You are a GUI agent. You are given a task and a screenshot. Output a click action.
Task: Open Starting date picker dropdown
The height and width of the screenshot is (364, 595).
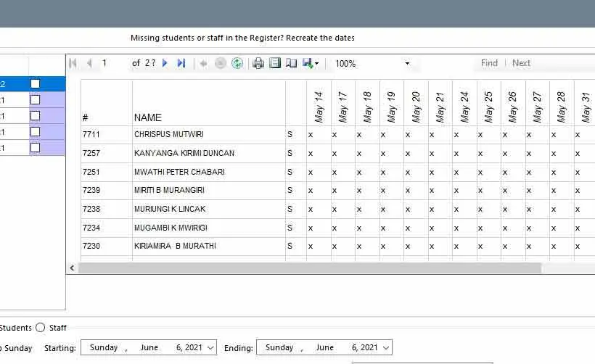pyautogui.click(x=210, y=348)
